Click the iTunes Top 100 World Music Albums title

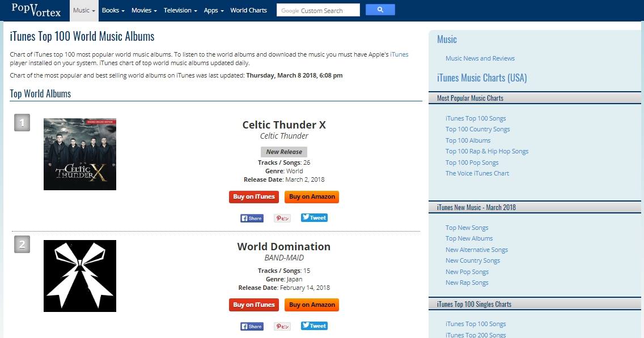(x=82, y=36)
